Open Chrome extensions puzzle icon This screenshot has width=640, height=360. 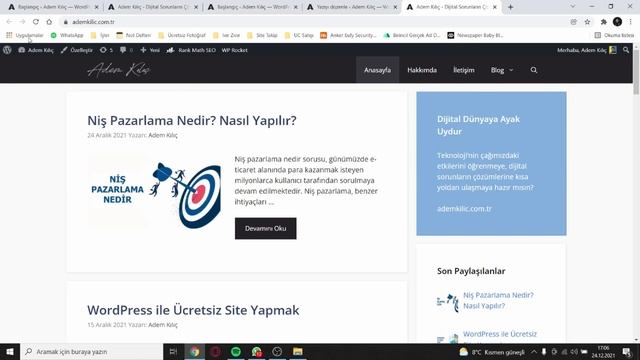coord(604,22)
